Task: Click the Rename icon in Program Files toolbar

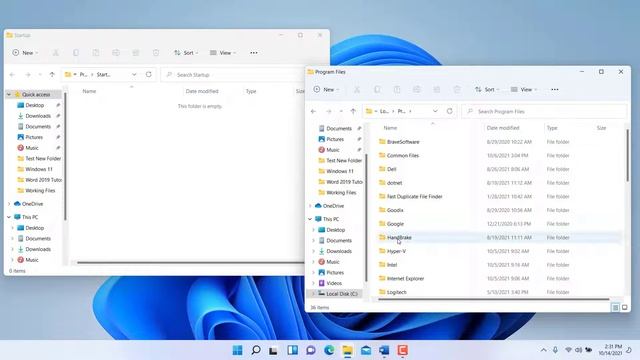Action: pos(417,89)
